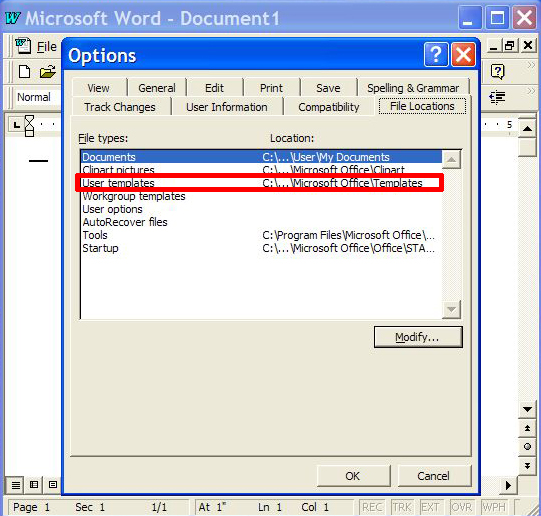Select the Tools row
Screen dimensions: 541x516
coord(262,235)
